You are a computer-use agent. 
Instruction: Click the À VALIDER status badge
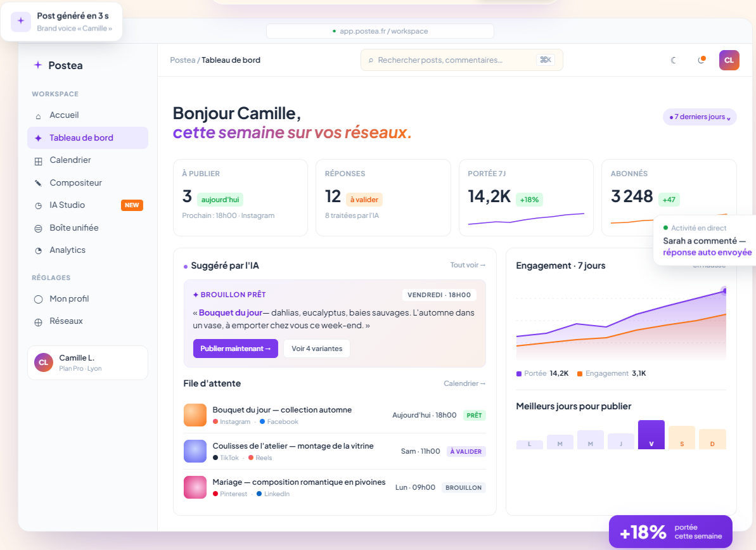[466, 452]
